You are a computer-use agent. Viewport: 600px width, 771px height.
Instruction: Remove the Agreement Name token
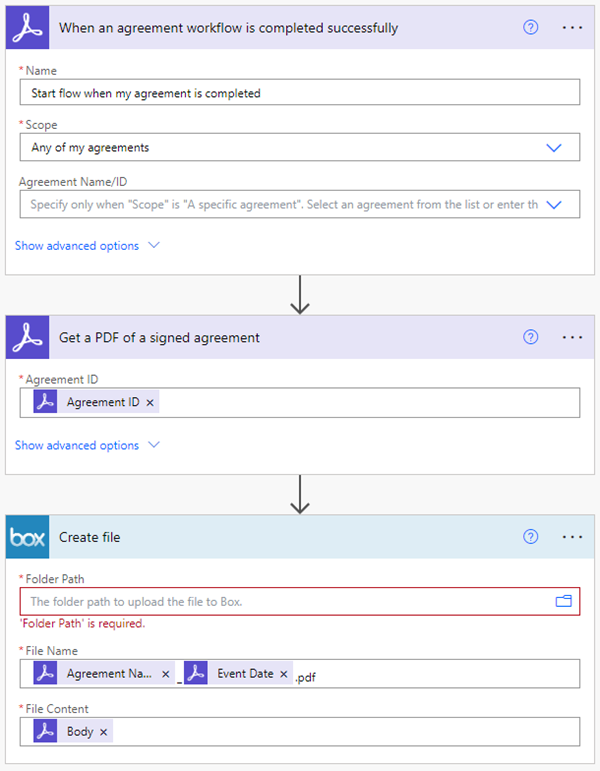point(165,674)
